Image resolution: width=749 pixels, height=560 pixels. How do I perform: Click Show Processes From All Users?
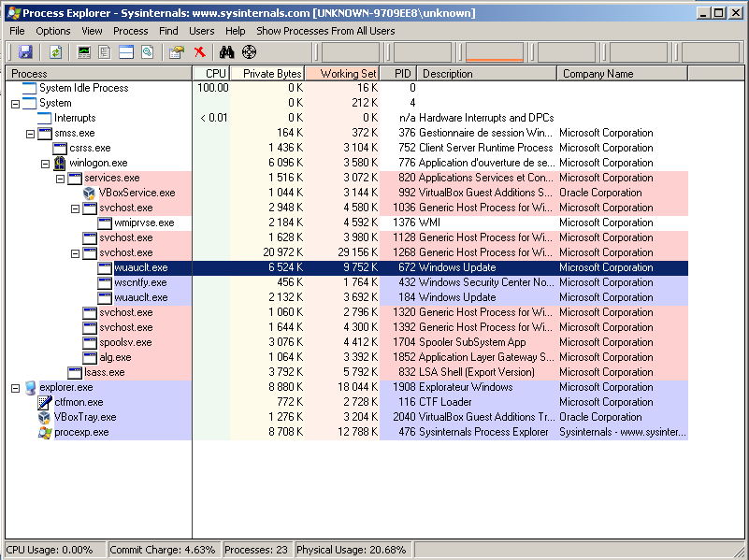325,31
